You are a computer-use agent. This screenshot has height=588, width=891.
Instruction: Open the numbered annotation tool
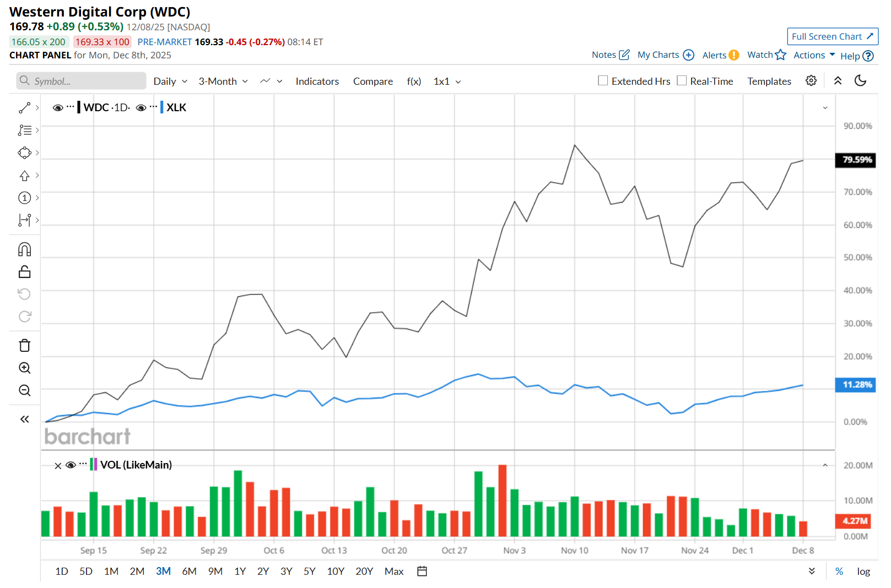click(24, 198)
